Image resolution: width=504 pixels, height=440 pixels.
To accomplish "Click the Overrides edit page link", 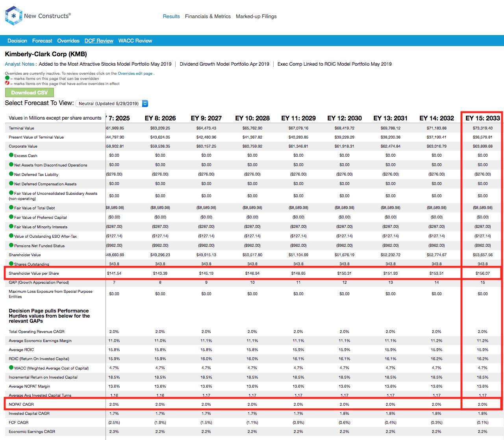I will pos(135,74).
